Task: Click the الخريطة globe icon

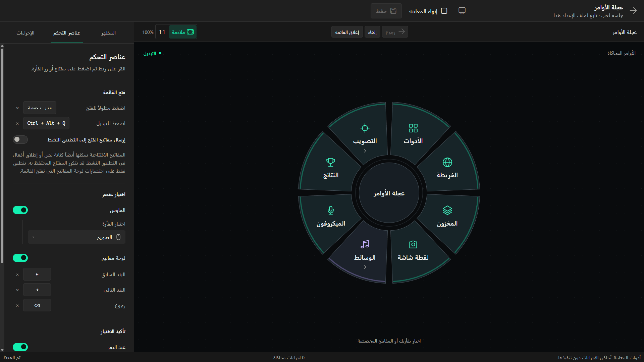Action: 447,162
